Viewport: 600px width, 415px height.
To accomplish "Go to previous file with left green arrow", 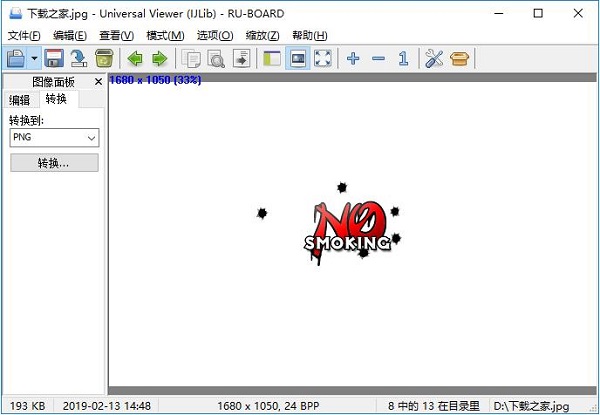I will point(135,59).
